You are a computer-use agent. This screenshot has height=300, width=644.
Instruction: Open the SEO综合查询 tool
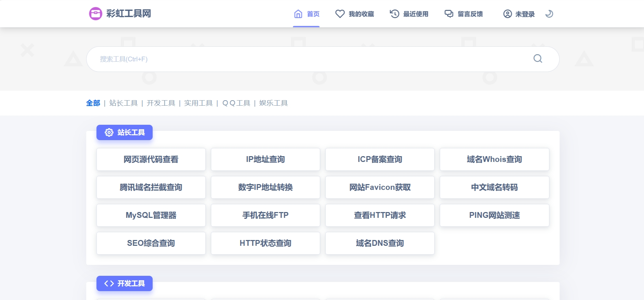point(151,243)
